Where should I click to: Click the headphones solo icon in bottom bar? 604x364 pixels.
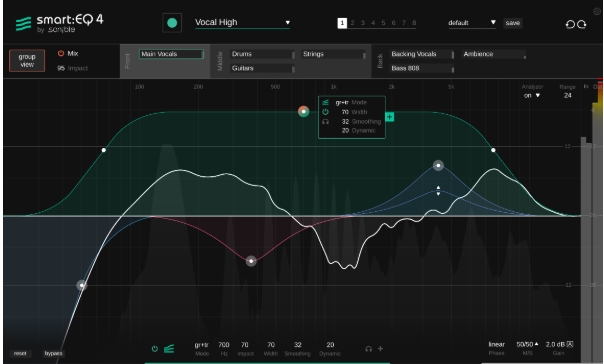coord(368,349)
